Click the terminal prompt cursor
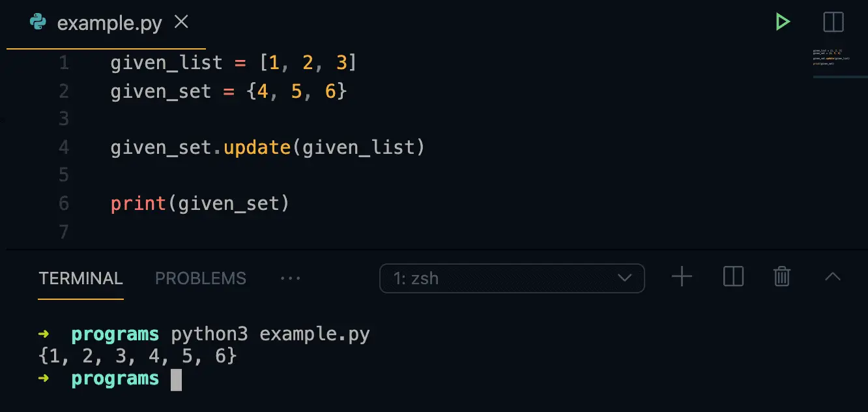Image resolution: width=868 pixels, height=412 pixels. tap(176, 380)
